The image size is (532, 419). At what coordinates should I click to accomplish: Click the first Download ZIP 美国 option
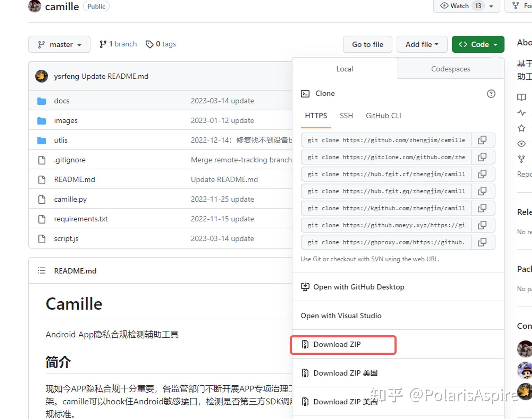tap(398, 373)
